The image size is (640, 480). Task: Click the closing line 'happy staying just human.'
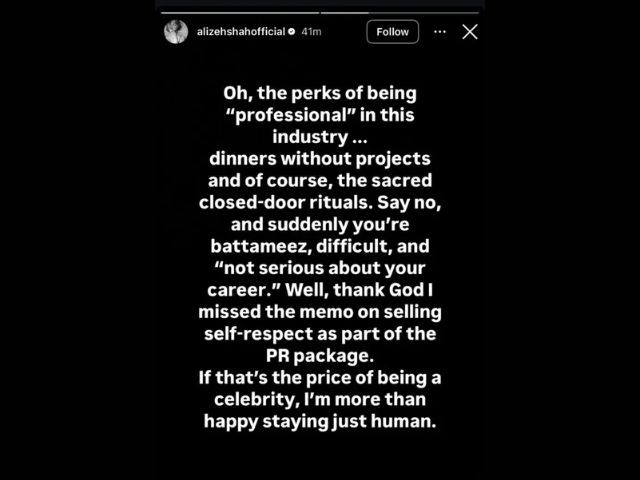pos(320,421)
